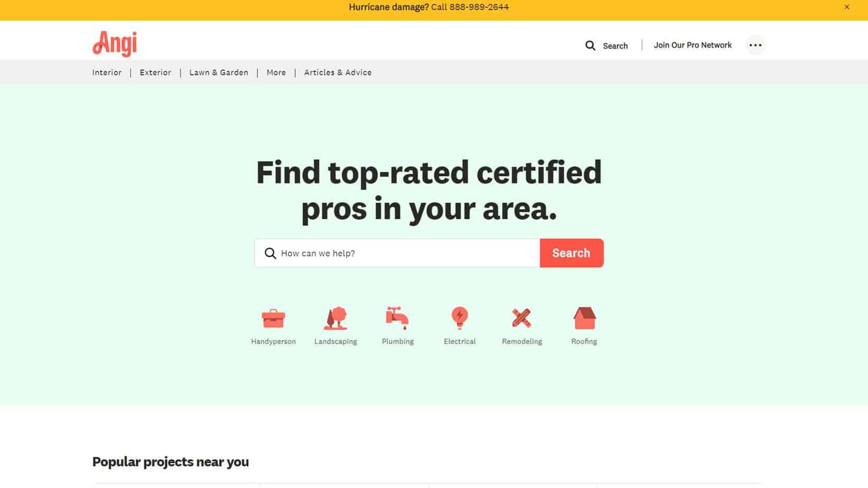Go to Articles & Advice
868x488 pixels.
[338, 73]
